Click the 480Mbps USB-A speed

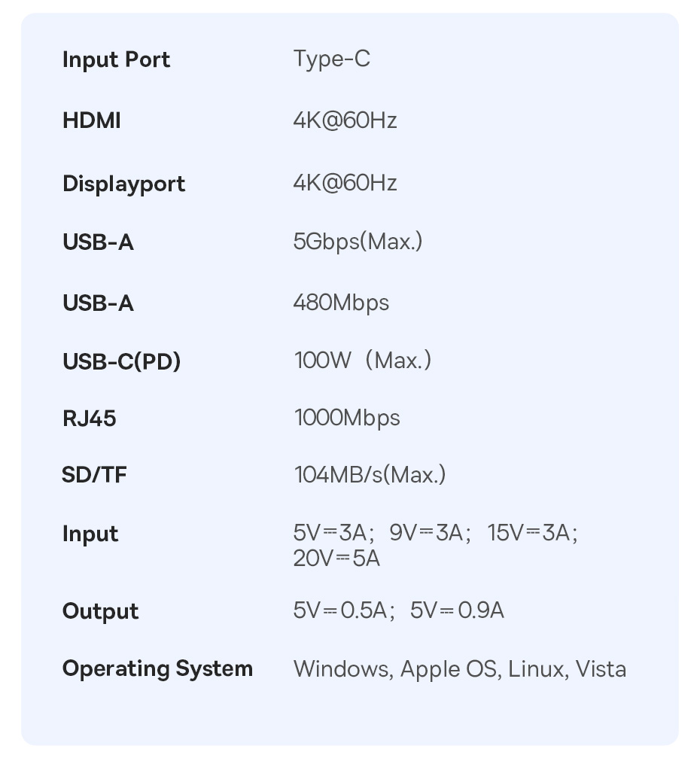[x=341, y=303]
